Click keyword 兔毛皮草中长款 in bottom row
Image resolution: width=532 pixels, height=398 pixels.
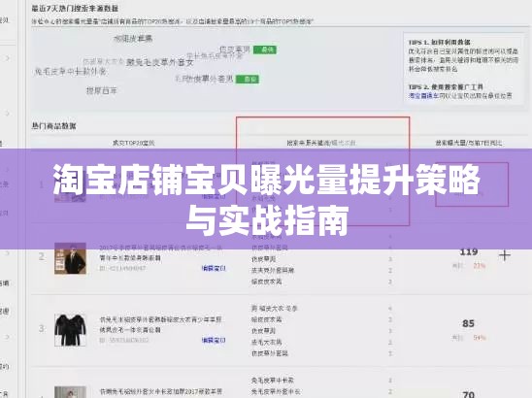pos(273,381)
